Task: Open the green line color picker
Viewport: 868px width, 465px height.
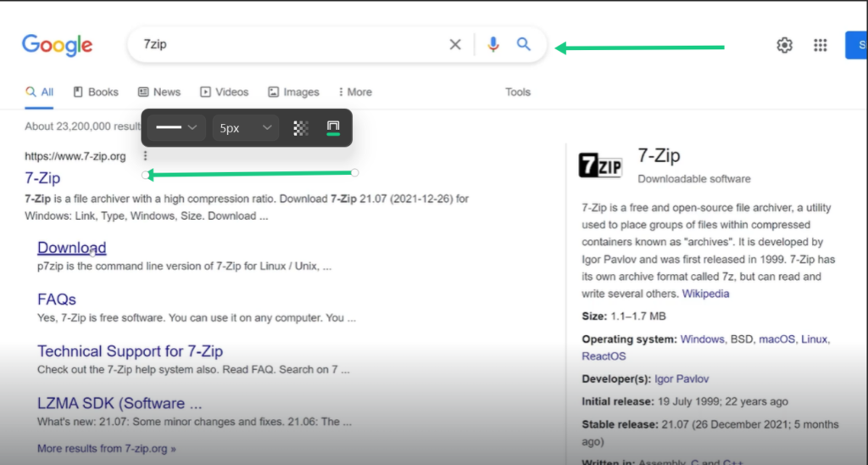Action: coord(332,128)
